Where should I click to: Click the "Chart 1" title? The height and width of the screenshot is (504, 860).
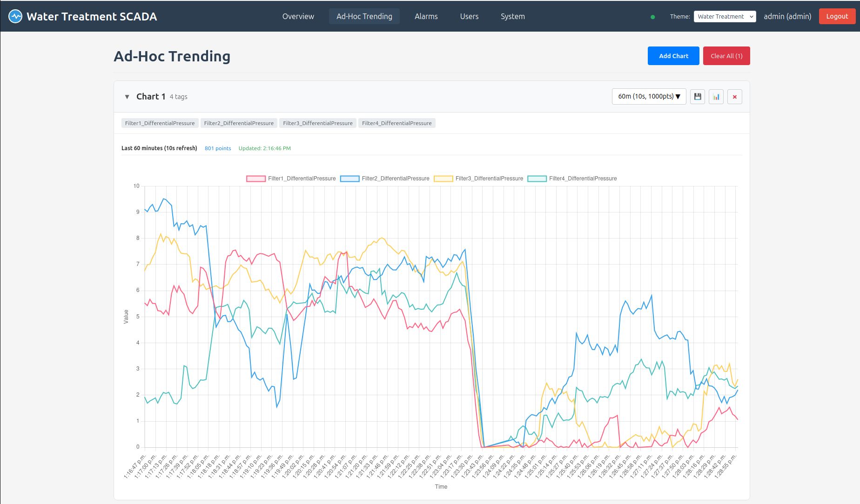(151, 97)
